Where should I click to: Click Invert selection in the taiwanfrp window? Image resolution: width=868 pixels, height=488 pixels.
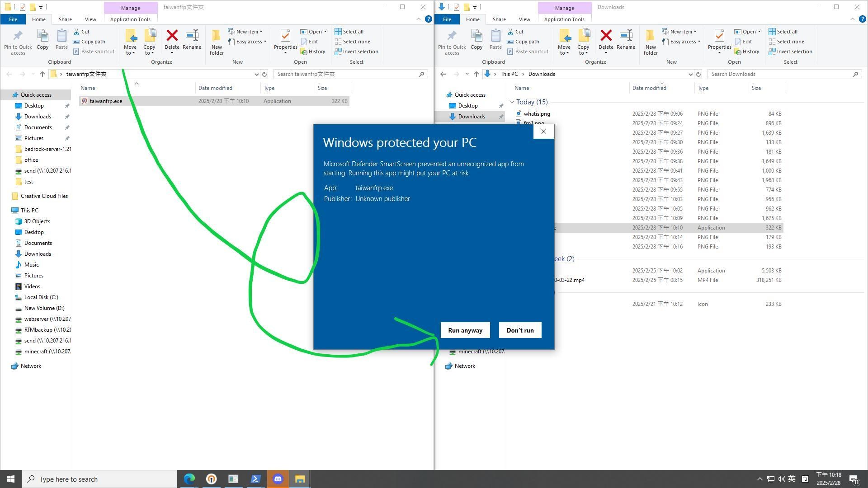356,52
